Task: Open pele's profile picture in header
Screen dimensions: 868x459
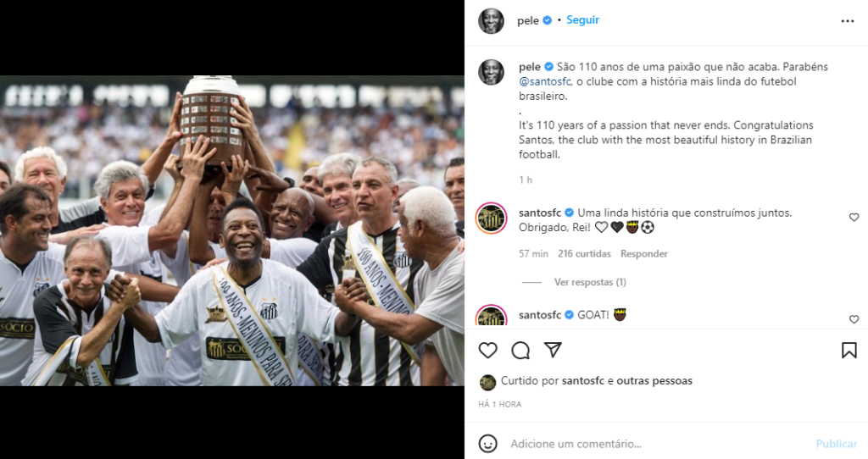Action: click(491, 20)
